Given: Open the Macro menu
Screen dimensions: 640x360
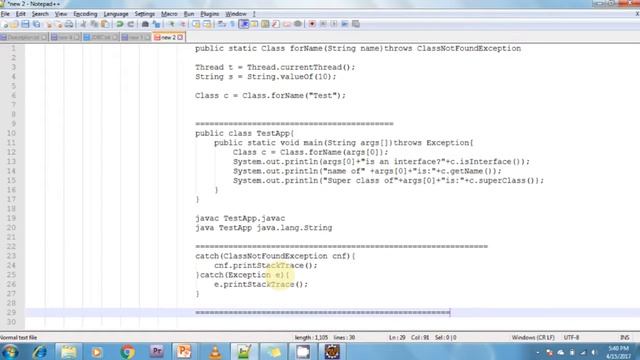Looking at the screenshot, I should (169, 14).
